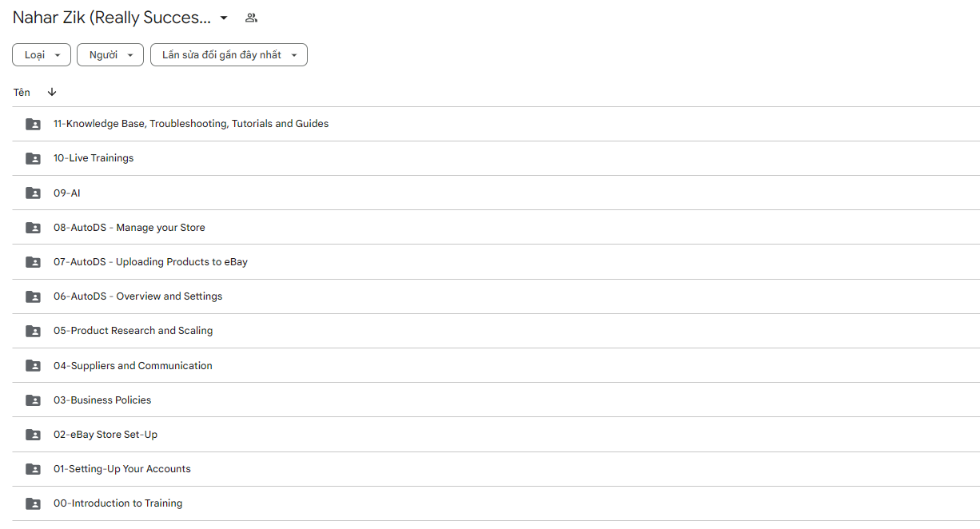Select '05-Product Research and Scaling' name

tap(133, 331)
